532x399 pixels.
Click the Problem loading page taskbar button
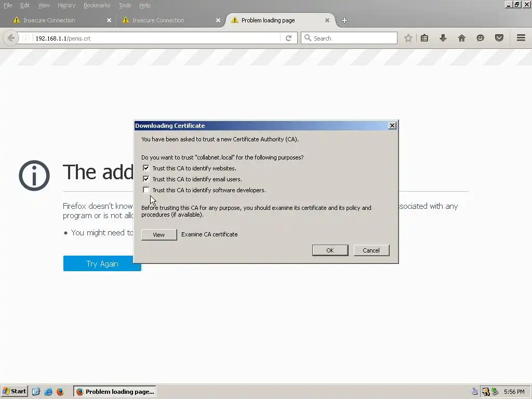tap(115, 392)
